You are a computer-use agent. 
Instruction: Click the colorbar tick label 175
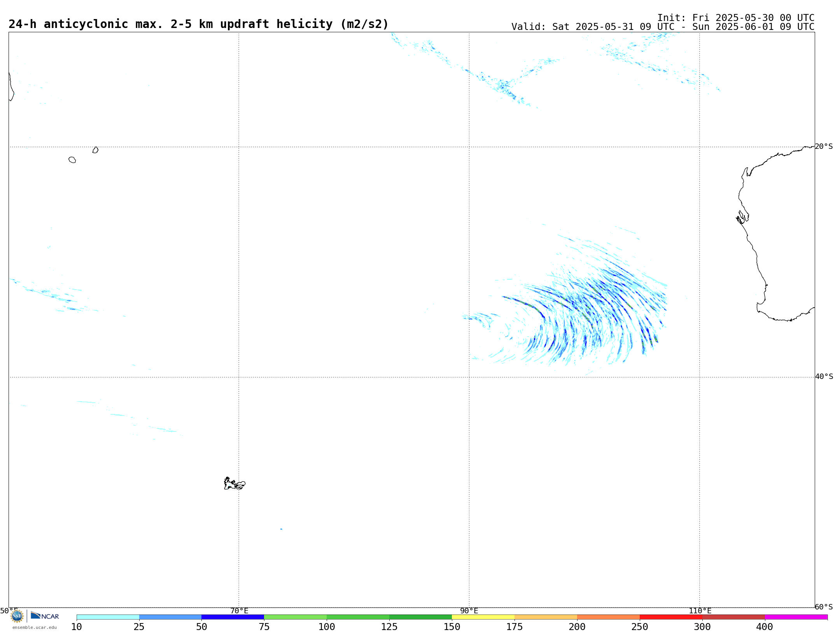click(514, 627)
